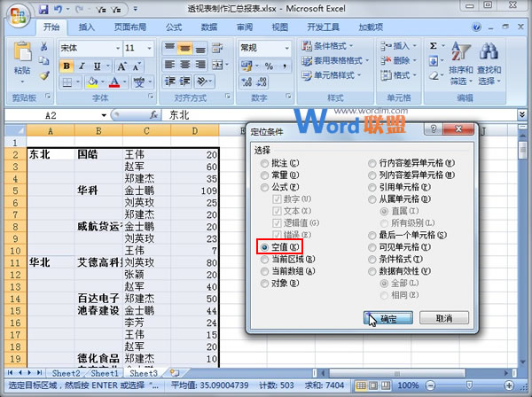Screen dimensions: 532x397
Task: Insert function with fx button
Action: point(154,115)
